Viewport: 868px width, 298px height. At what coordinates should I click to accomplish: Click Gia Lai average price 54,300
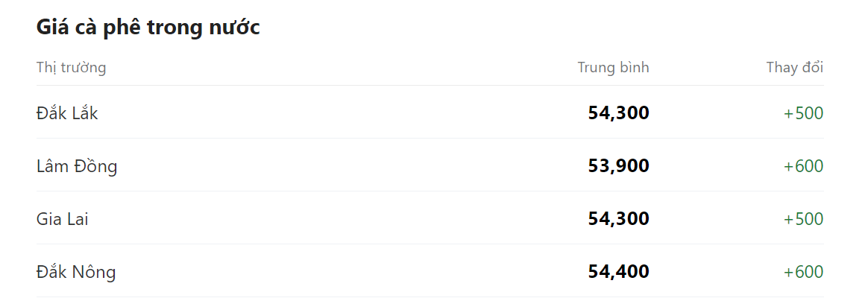tap(618, 219)
